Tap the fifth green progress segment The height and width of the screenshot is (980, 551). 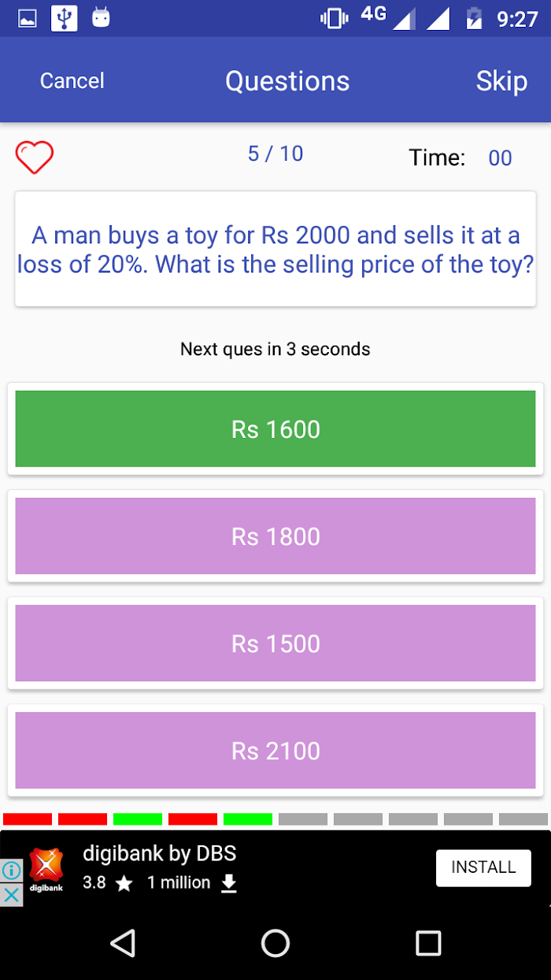pyautogui.click(x=248, y=819)
